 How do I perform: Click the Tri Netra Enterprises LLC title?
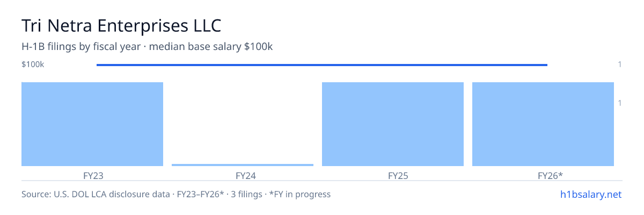point(121,25)
